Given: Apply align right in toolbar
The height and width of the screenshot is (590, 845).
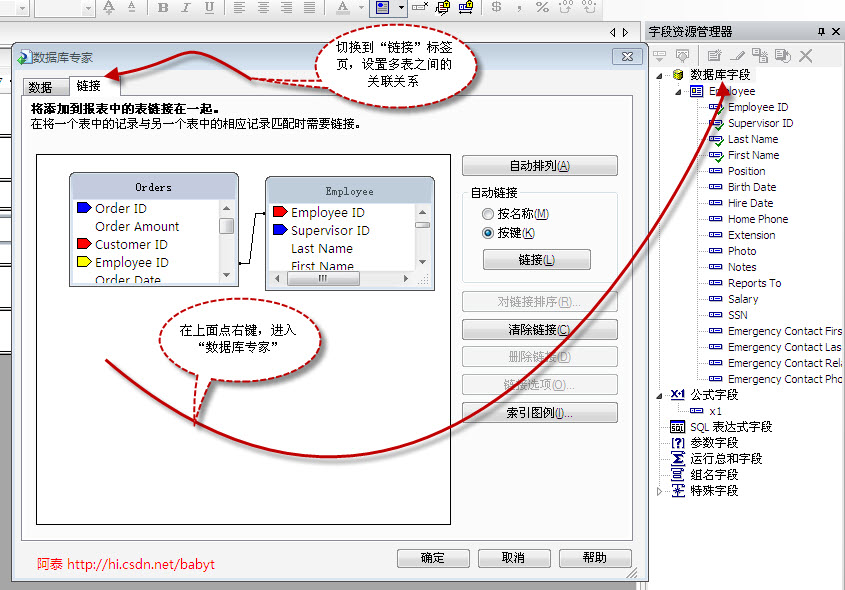Looking at the screenshot, I should pyautogui.click(x=286, y=7).
